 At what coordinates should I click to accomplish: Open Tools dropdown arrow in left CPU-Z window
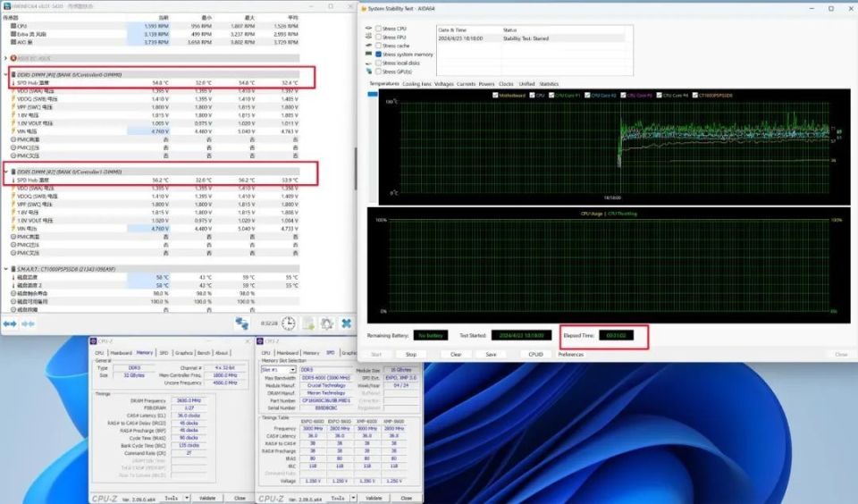click(187, 498)
